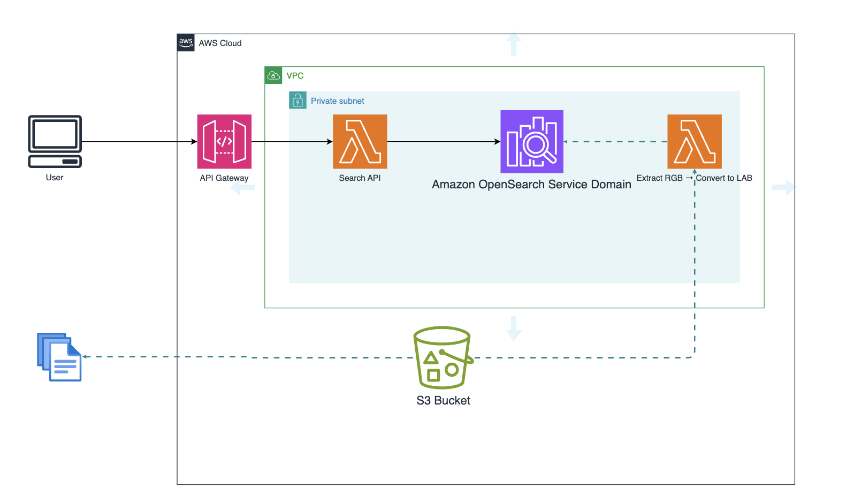
Task: Select the pink API Gateway icon
Action: (224, 141)
